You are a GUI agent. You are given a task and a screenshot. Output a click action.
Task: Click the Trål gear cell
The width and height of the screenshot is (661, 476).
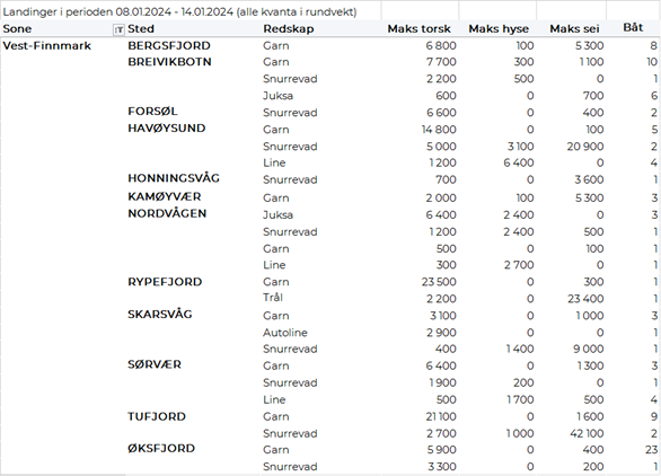274,298
